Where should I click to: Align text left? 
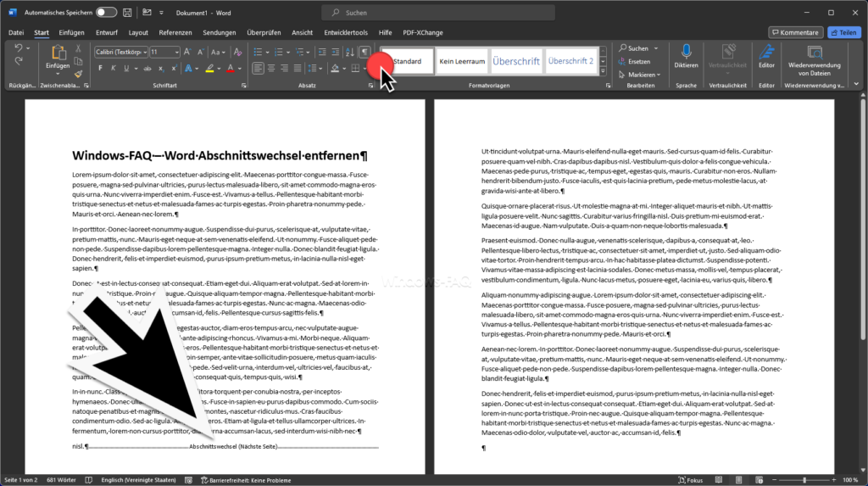(258, 69)
